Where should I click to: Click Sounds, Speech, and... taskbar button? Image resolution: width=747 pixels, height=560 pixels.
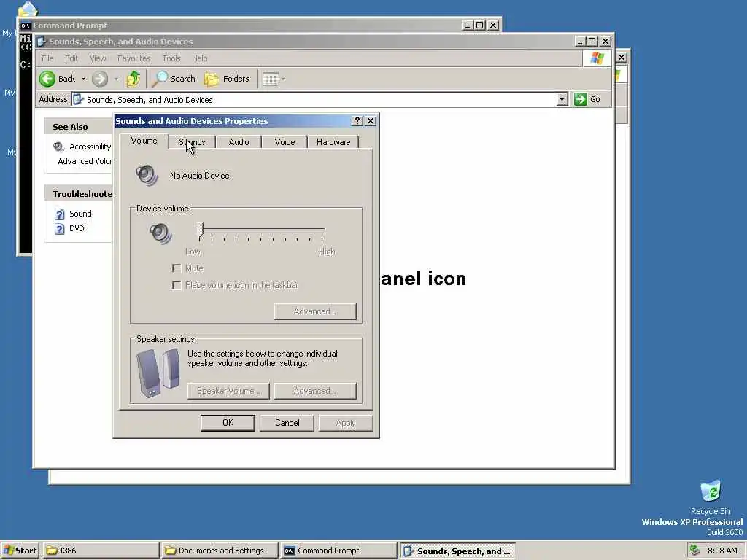tap(457, 551)
